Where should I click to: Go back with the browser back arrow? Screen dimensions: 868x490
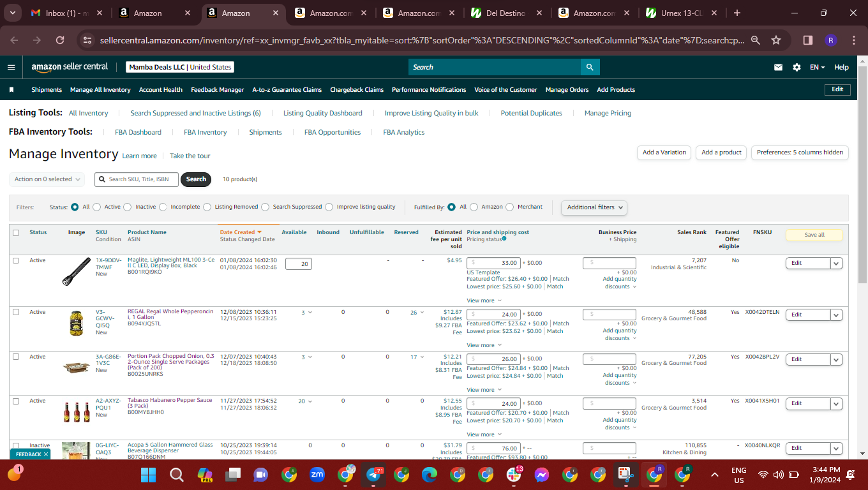pyautogui.click(x=15, y=40)
